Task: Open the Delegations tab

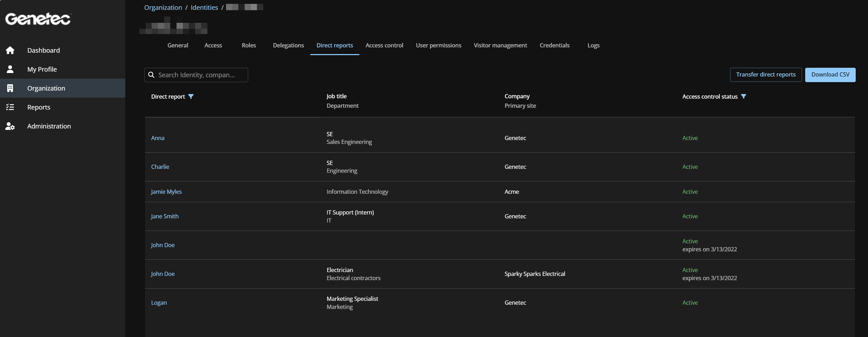Action: pos(288,45)
